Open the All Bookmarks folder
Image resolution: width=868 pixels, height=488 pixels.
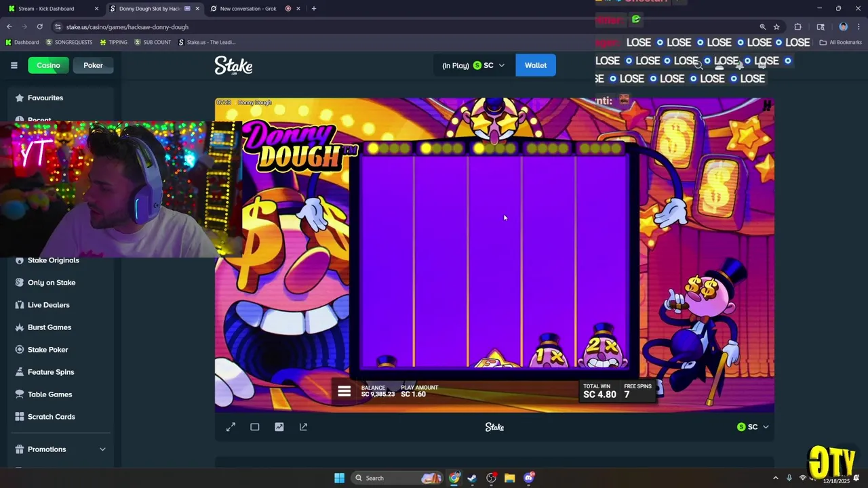841,42
